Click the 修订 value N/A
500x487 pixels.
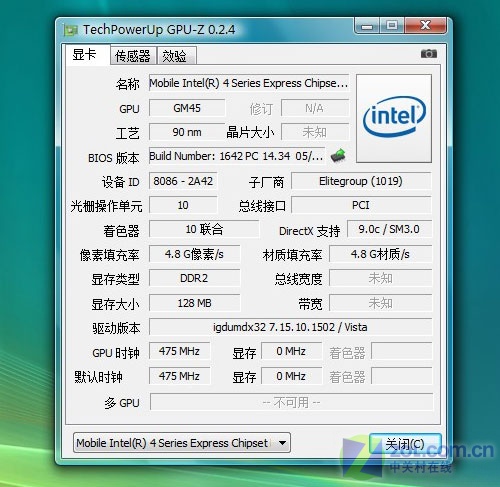click(x=315, y=108)
